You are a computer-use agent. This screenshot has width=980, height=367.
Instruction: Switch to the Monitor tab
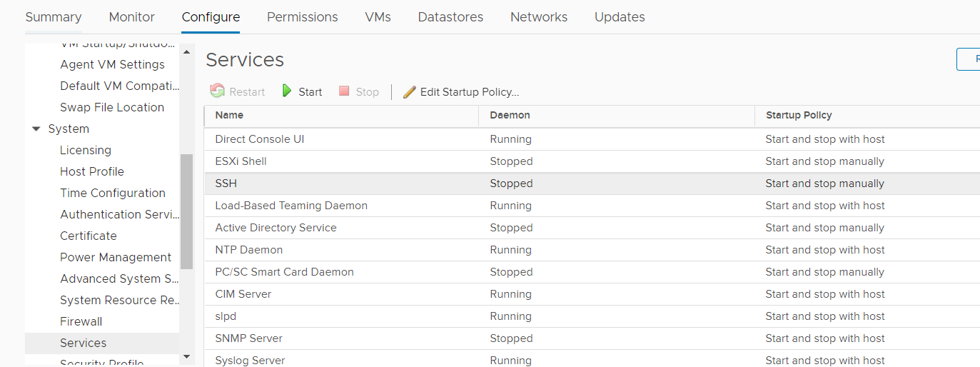coord(132,17)
